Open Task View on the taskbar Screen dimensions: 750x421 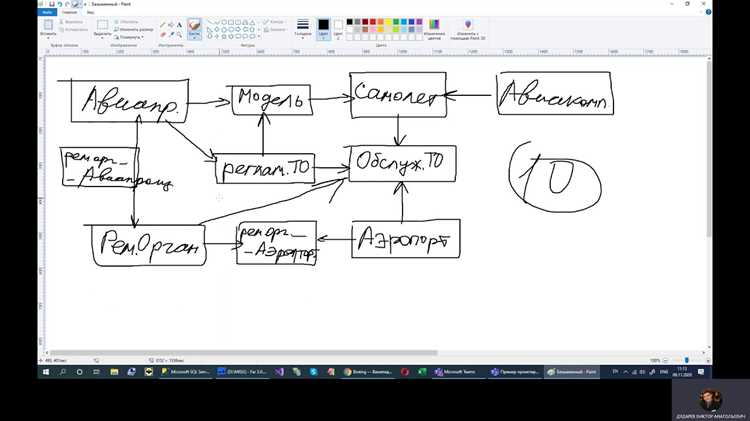coord(96,372)
